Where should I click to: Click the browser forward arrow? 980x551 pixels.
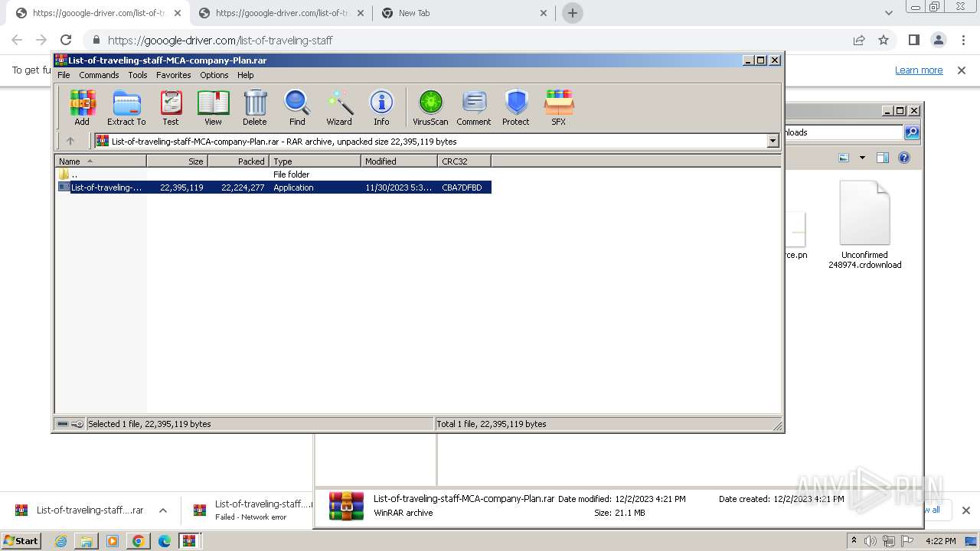click(41, 41)
